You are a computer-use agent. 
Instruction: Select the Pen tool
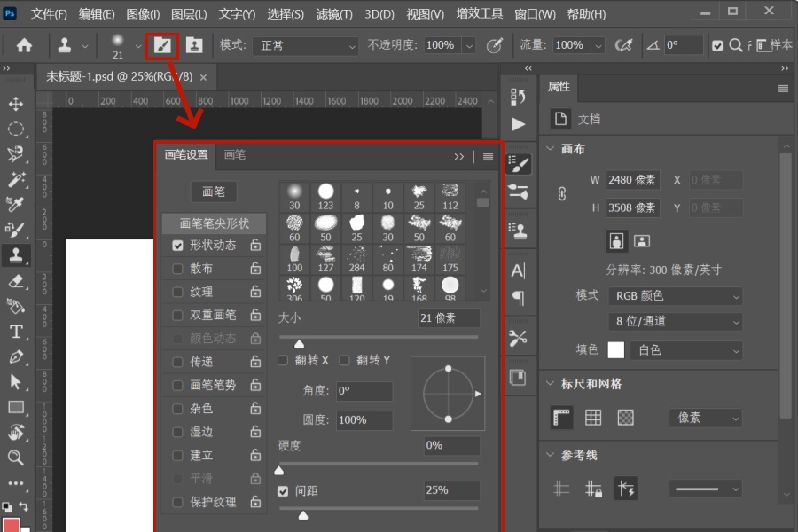click(15, 356)
